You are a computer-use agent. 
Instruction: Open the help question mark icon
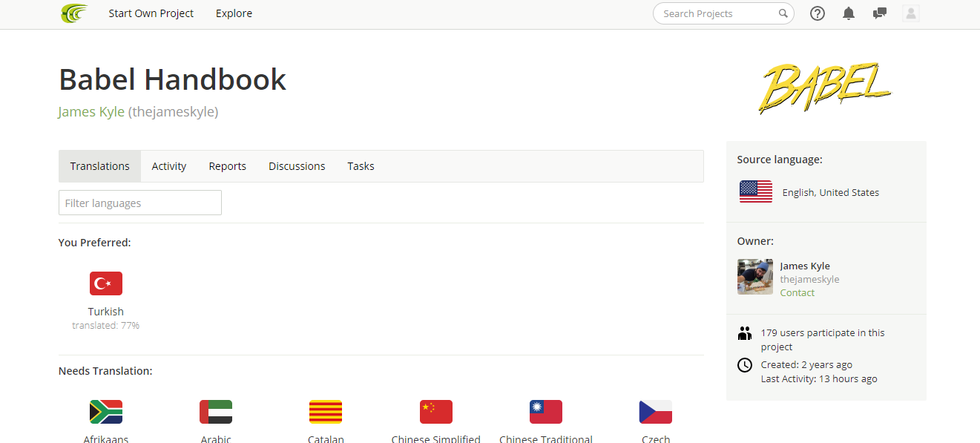pyautogui.click(x=818, y=13)
